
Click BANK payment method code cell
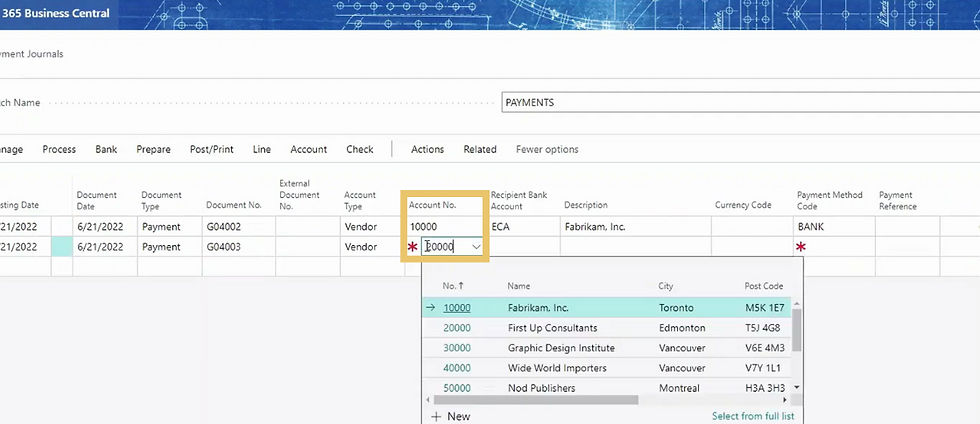(x=834, y=226)
